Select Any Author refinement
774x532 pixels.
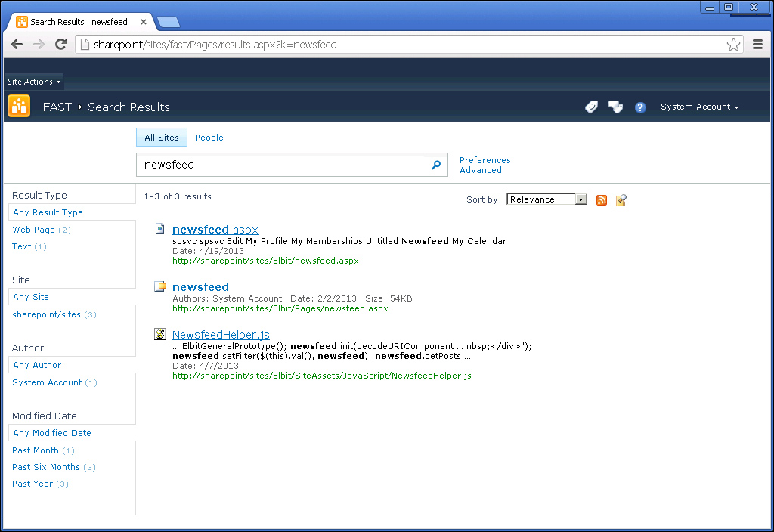coord(37,365)
